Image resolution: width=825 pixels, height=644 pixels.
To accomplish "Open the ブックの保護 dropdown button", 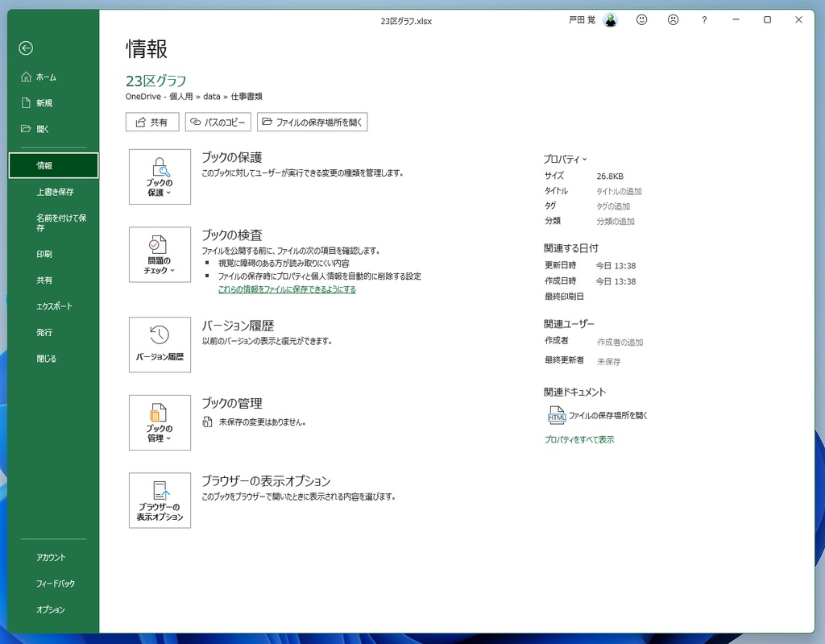I will tap(160, 177).
